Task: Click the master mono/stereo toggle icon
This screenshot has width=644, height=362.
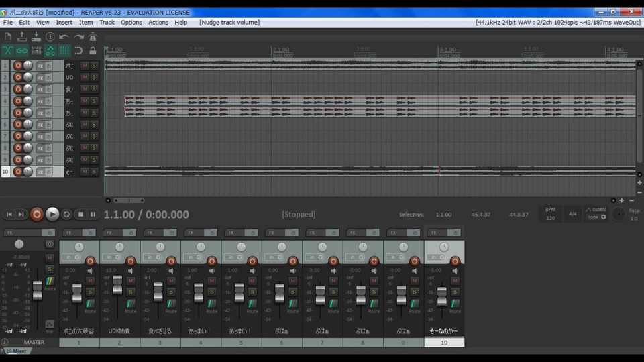Action: point(49,244)
